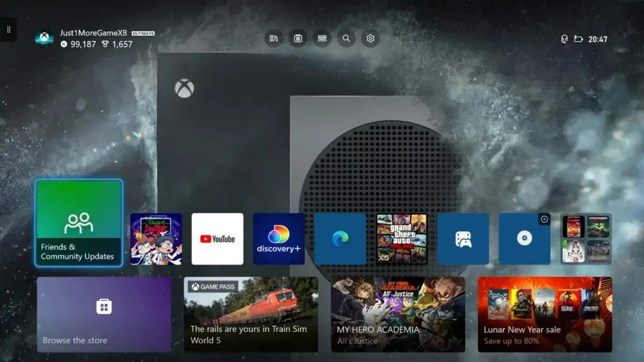Open the My Hero Academia All's Justice banner
Viewport: 644px width, 362px height.
point(398,314)
